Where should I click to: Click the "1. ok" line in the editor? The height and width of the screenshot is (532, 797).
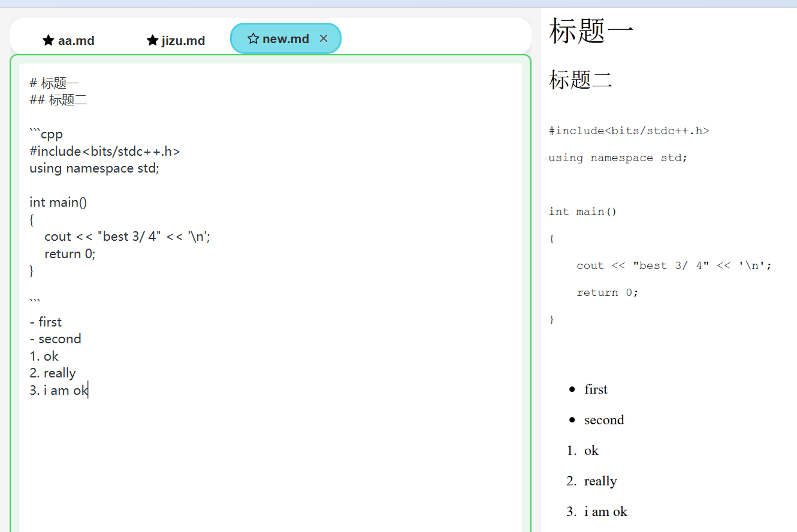44,356
